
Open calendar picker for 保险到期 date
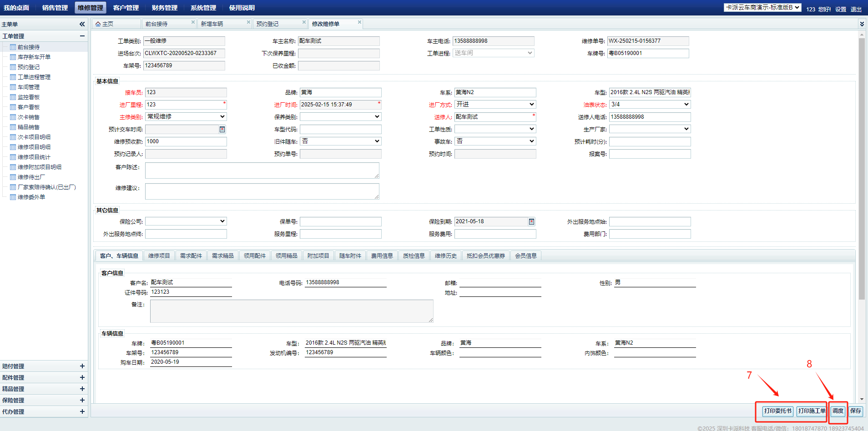pyautogui.click(x=531, y=222)
